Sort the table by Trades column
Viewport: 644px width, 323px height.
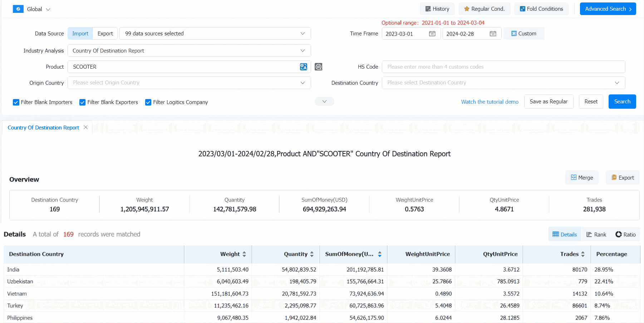583,254
